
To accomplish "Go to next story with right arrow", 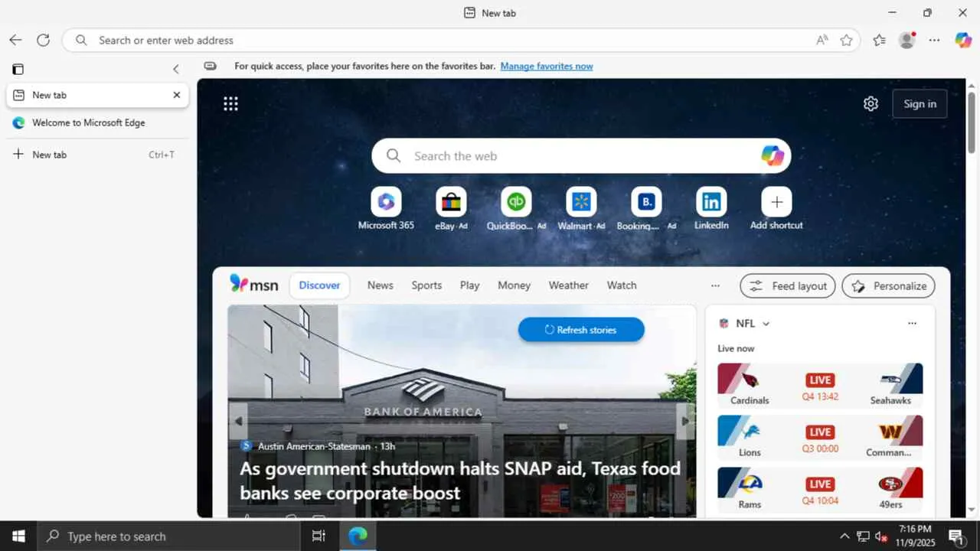I will pos(685,421).
